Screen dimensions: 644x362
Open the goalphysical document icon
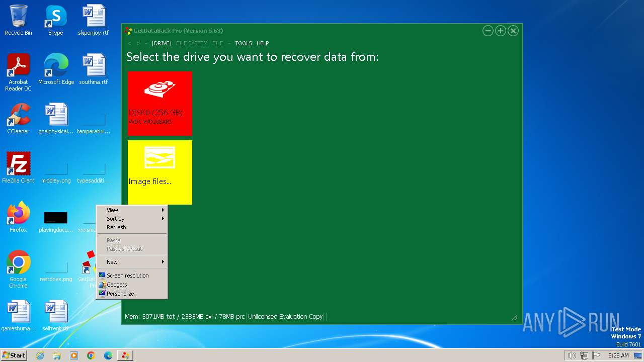(x=56, y=119)
